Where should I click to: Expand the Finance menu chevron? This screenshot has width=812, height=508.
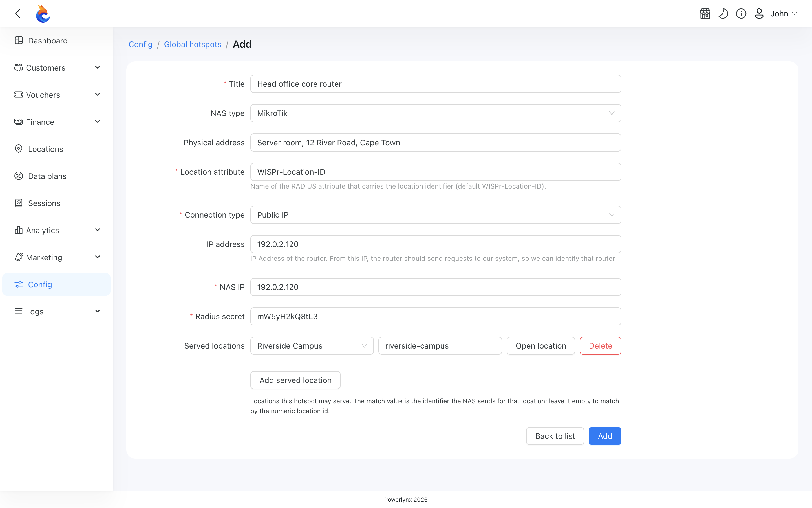click(98, 121)
